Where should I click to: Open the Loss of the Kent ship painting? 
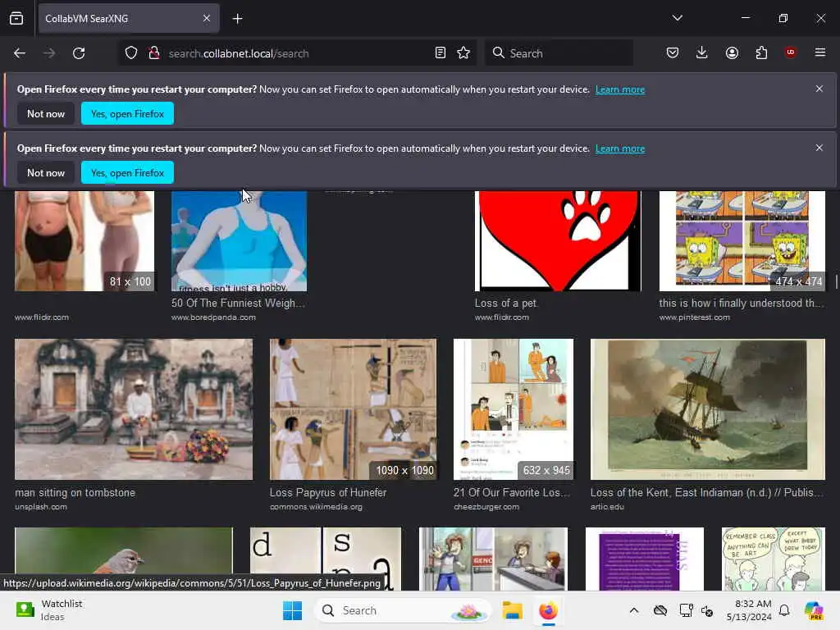[x=708, y=409]
